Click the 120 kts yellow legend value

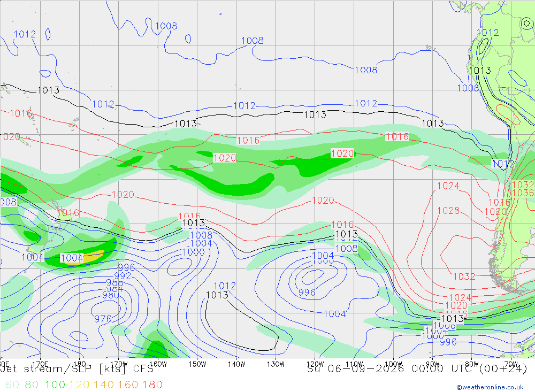click(x=79, y=385)
